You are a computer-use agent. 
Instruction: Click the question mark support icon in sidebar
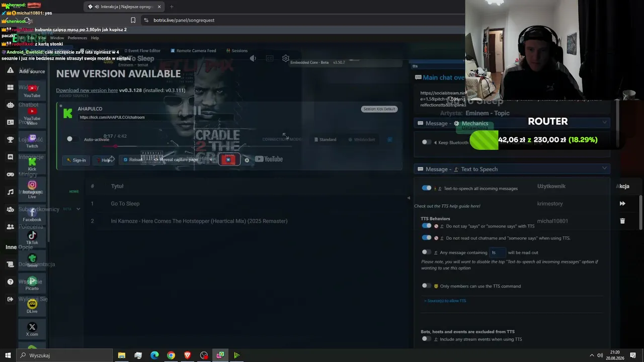10,282
